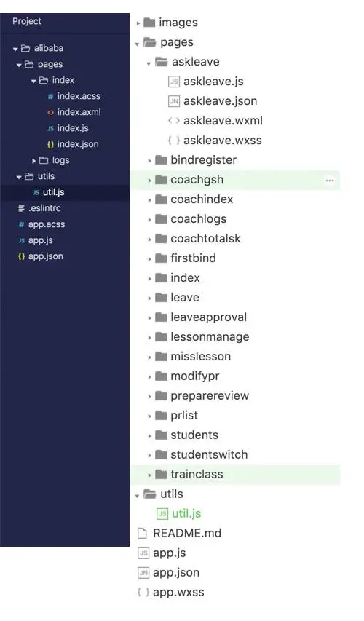The image size is (364, 621).
Task: Expand the images folder arrow
Action: [x=138, y=23]
